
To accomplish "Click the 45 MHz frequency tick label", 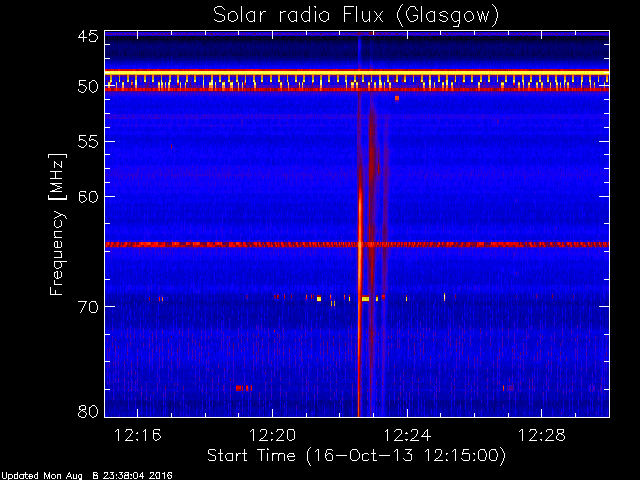I will pyautogui.click(x=88, y=36).
